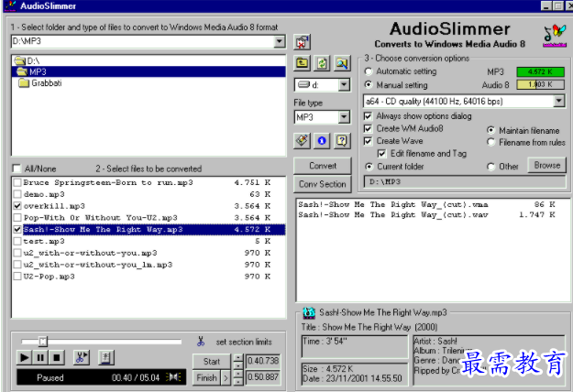This screenshot has width=573, height=392.
Task: Click the playback position slider handle
Action: [43, 342]
